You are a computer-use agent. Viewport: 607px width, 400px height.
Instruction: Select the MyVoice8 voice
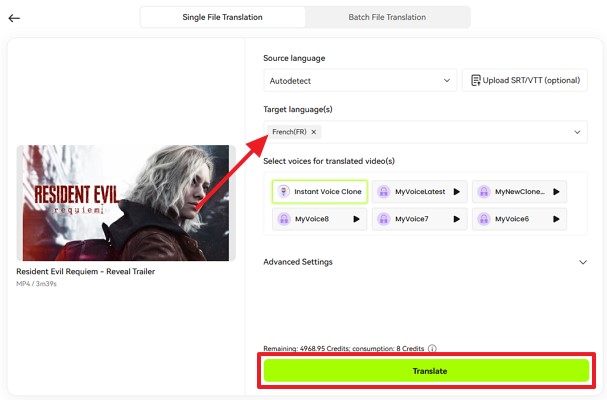[319, 219]
